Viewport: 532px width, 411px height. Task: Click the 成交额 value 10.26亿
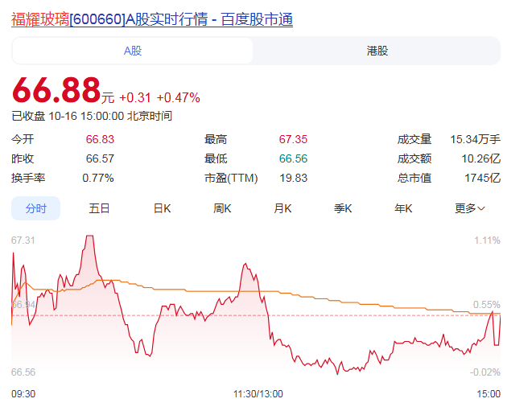pos(481,158)
